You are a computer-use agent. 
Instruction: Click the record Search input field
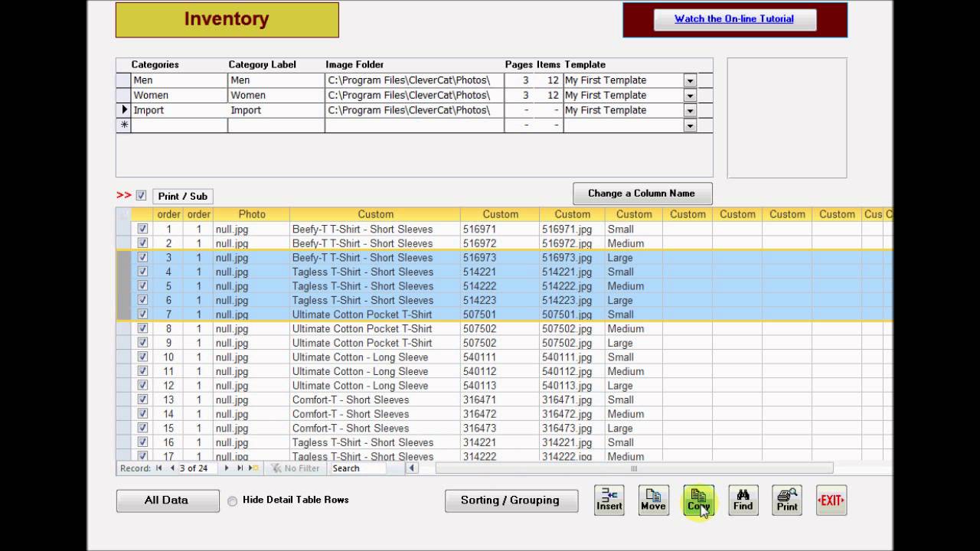coord(358,468)
